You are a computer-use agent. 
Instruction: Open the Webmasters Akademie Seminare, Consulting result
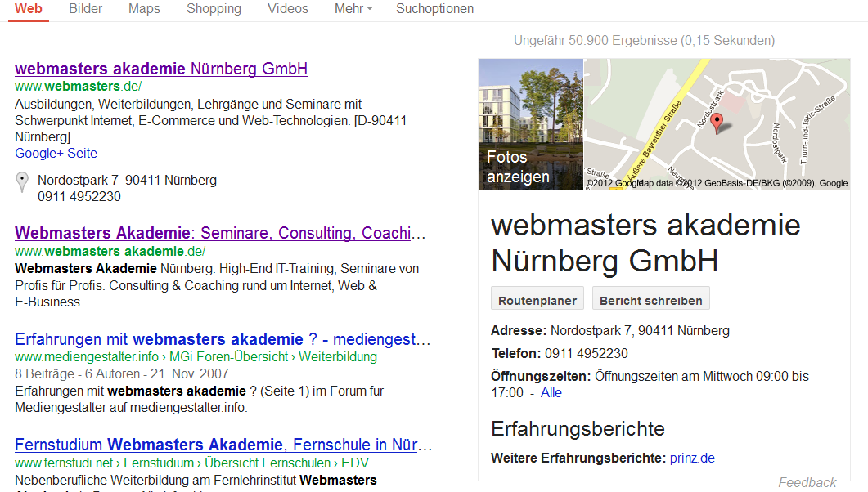220,233
